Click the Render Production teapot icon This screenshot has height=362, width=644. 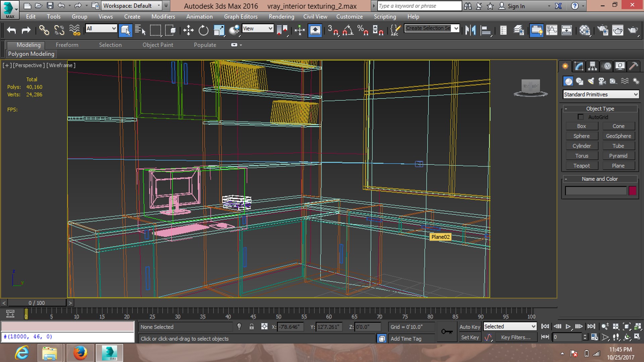pos(633,31)
